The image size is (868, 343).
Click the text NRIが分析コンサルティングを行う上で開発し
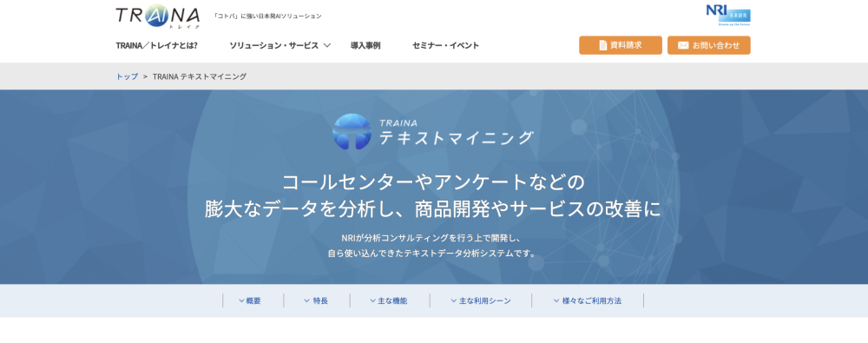pyautogui.click(x=431, y=238)
